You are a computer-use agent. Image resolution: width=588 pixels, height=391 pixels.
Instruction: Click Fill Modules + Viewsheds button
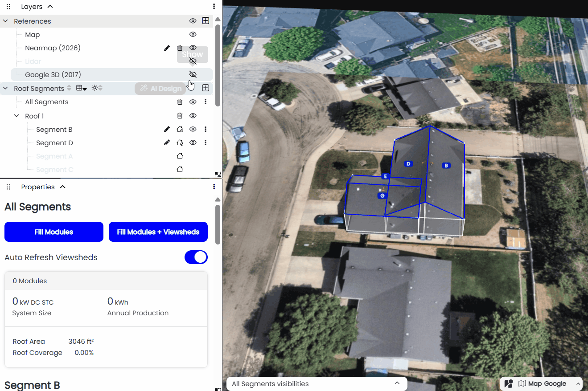click(x=158, y=232)
